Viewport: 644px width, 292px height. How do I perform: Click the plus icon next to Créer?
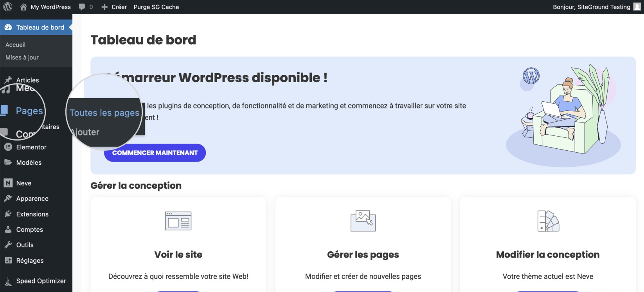coord(104,7)
